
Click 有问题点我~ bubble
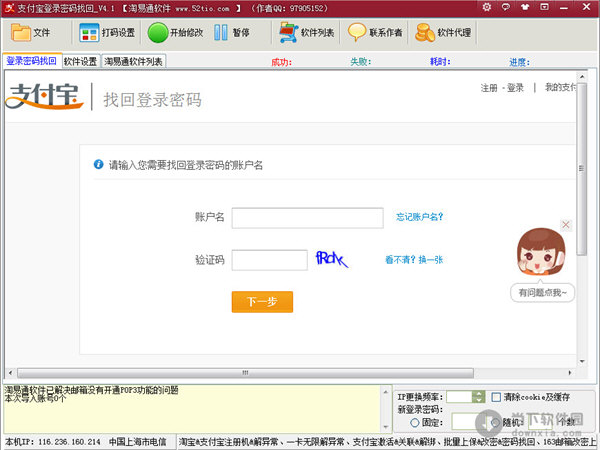point(543,293)
